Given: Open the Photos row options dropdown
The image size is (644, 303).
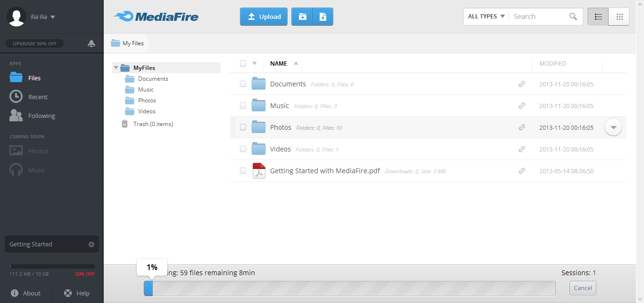Looking at the screenshot, I should click(x=613, y=127).
